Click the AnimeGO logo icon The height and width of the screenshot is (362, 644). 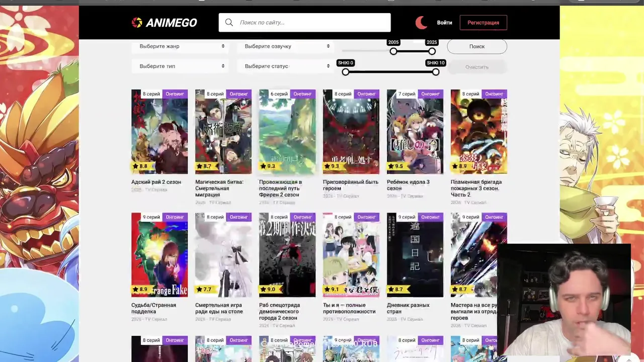(x=137, y=23)
